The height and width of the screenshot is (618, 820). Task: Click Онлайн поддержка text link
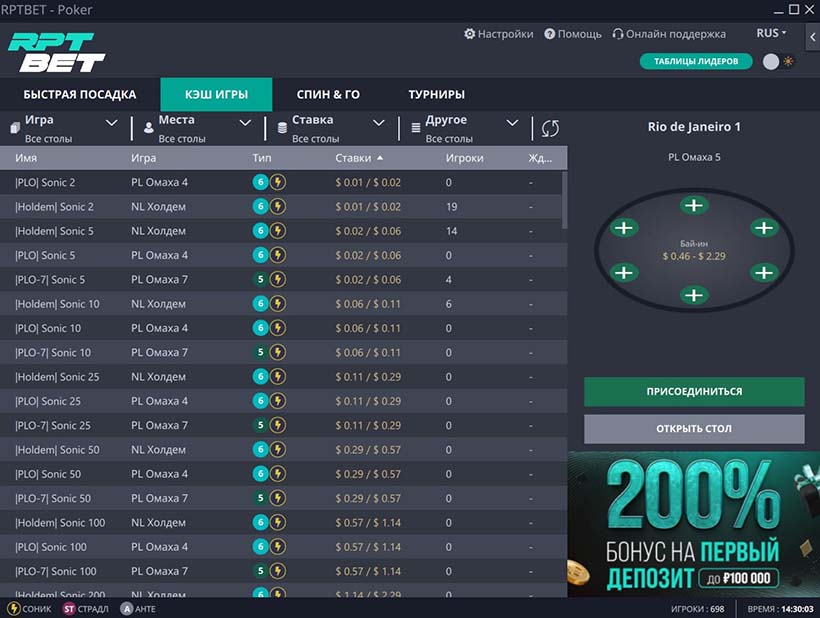[x=676, y=34]
